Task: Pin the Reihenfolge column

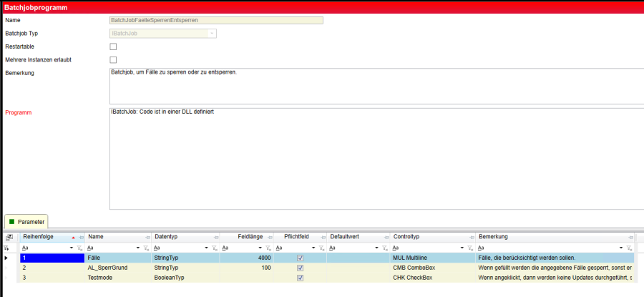Action: (81, 237)
